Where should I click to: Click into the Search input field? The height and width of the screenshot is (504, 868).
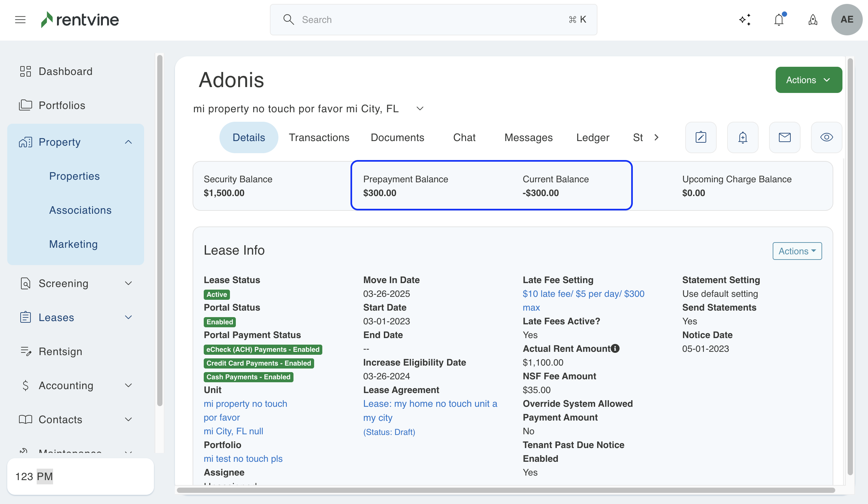point(433,20)
